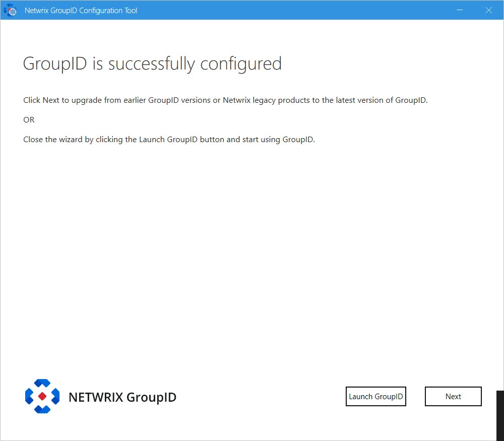The width and height of the screenshot is (504, 441).
Task: Click the NETWRIX GroupID brand text label
Action: click(122, 397)
